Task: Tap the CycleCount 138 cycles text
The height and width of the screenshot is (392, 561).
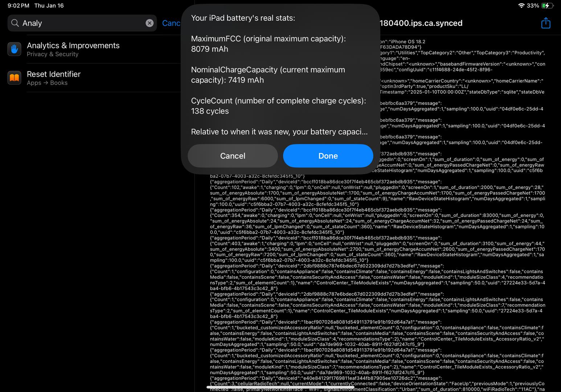Action: [278, 106]
